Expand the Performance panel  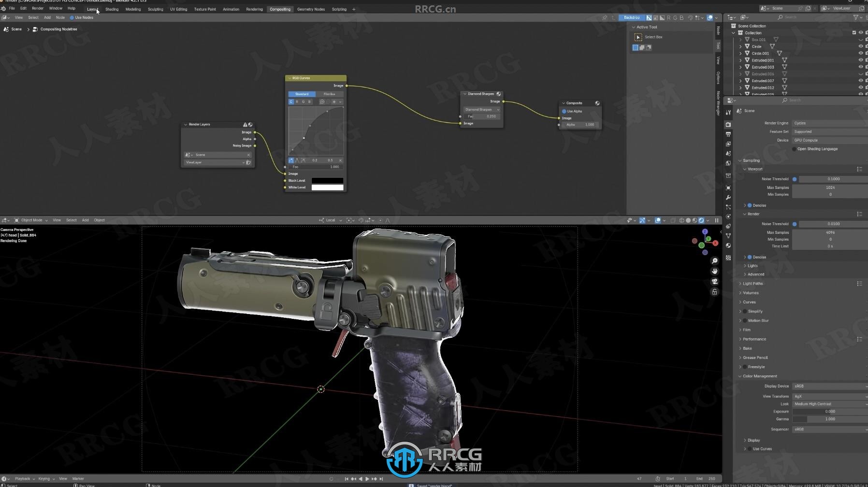tap(754, 339)
